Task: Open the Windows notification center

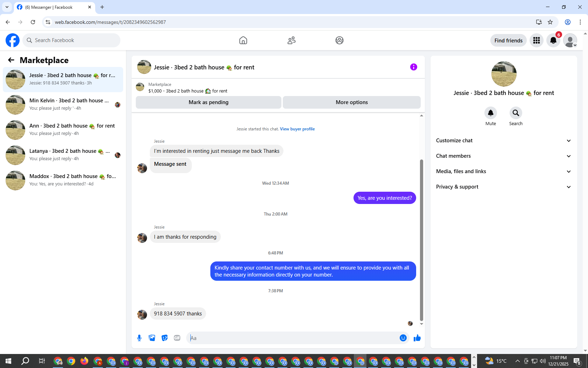Action: pyautogui.click(x=577, y=361)
